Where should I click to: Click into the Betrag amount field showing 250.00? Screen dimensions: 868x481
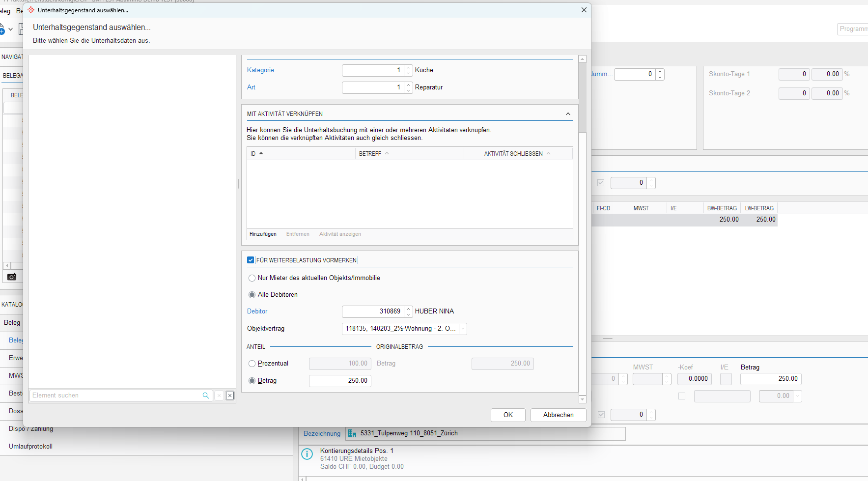[340, 381]
